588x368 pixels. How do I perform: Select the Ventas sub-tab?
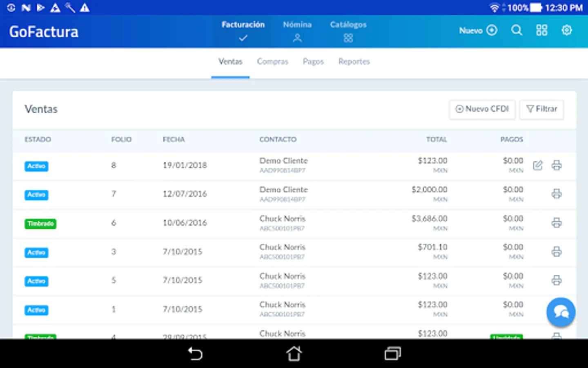point(230,62)
